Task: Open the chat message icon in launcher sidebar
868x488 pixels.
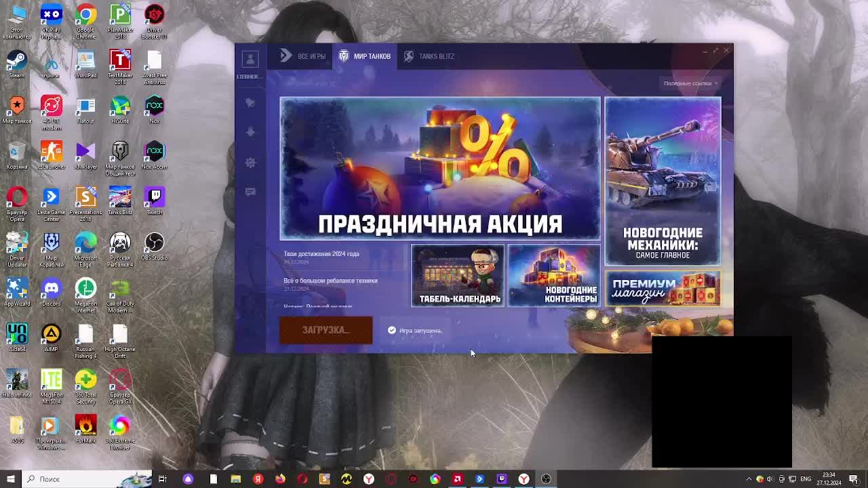Action: coord(250,192)
